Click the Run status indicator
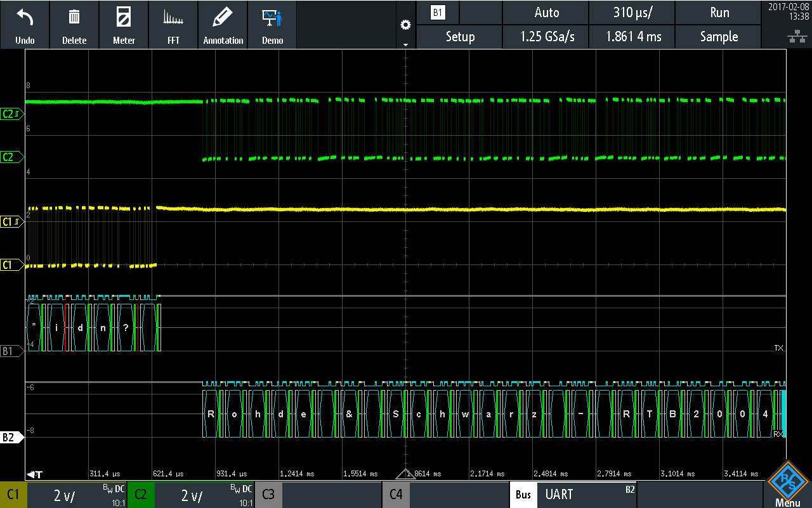Image resolution: width=812 pixels, height=508 pixels. [x=718, y=12]
